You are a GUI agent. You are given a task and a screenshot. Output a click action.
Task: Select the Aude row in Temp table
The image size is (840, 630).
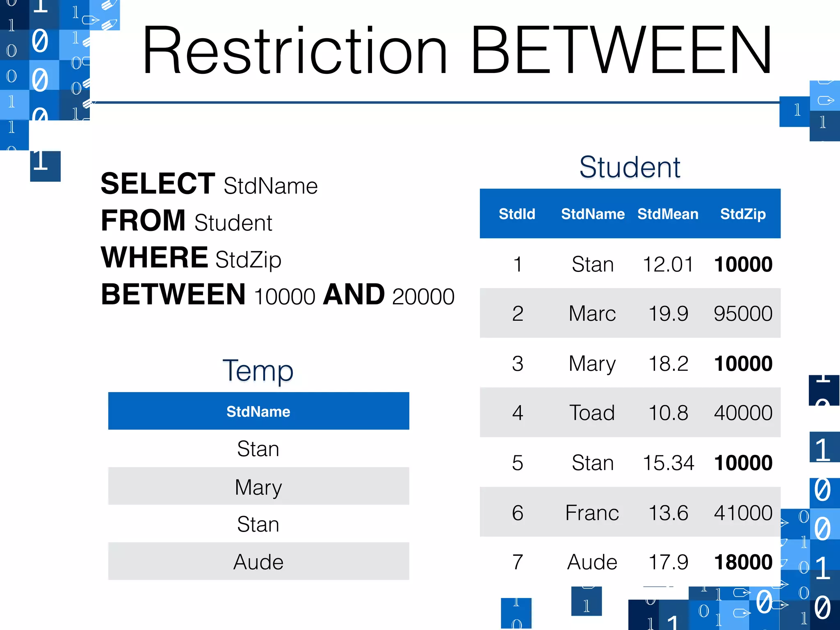[x=258, y=562]
